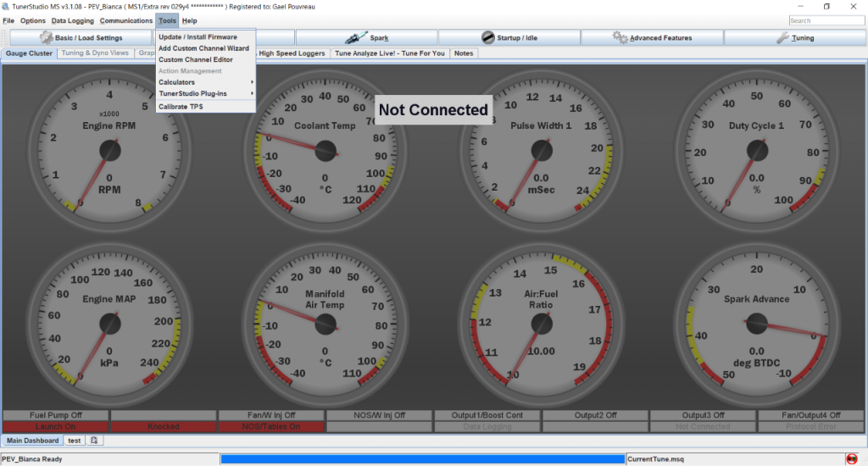Click the Launch On indicator

(x=56, y=427)
